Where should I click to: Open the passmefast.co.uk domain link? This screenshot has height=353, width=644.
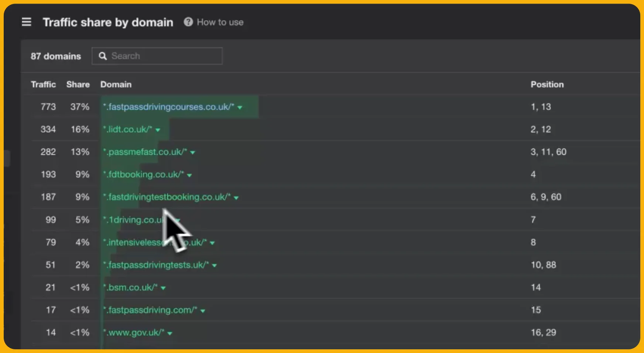point(145,152)
